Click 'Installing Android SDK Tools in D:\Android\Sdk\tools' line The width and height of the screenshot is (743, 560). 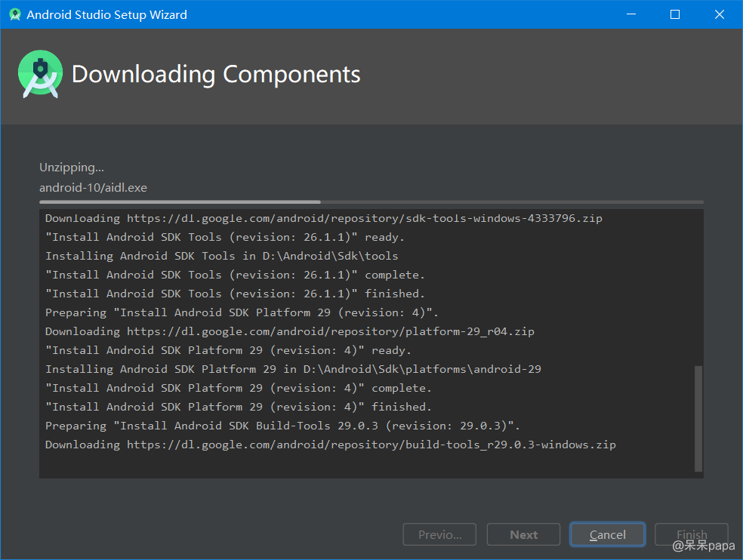tap(222, 257)
